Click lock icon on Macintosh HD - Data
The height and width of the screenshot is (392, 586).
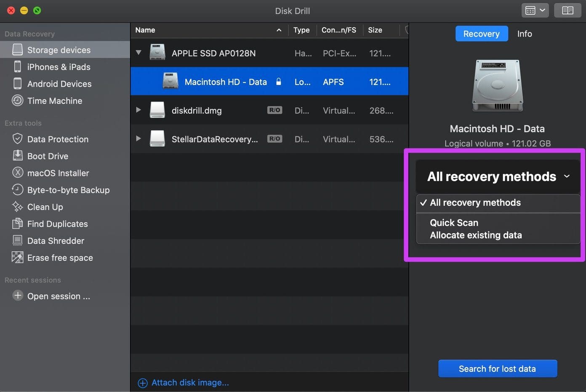pyautogui.click(x=278, y=82)
